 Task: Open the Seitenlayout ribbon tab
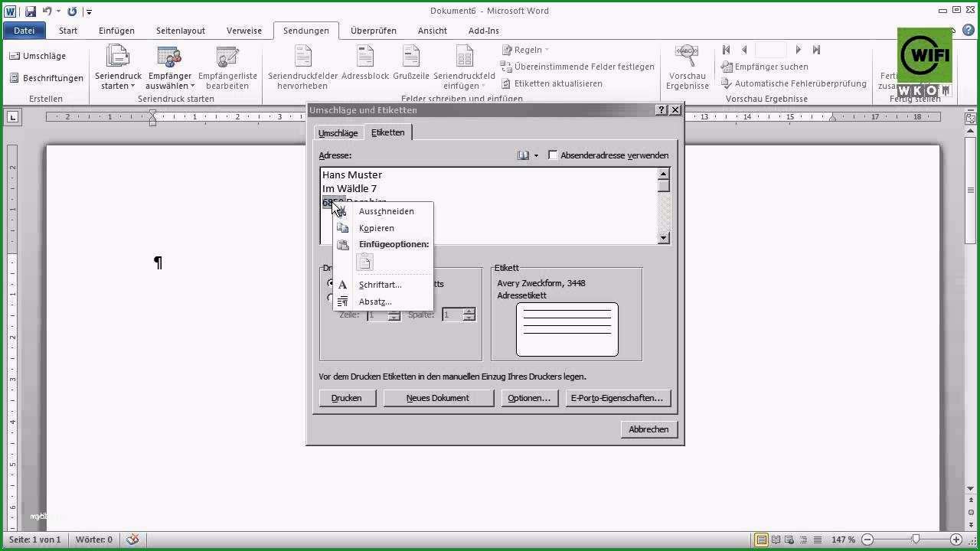pyautogui.click(x=181, y=31)
